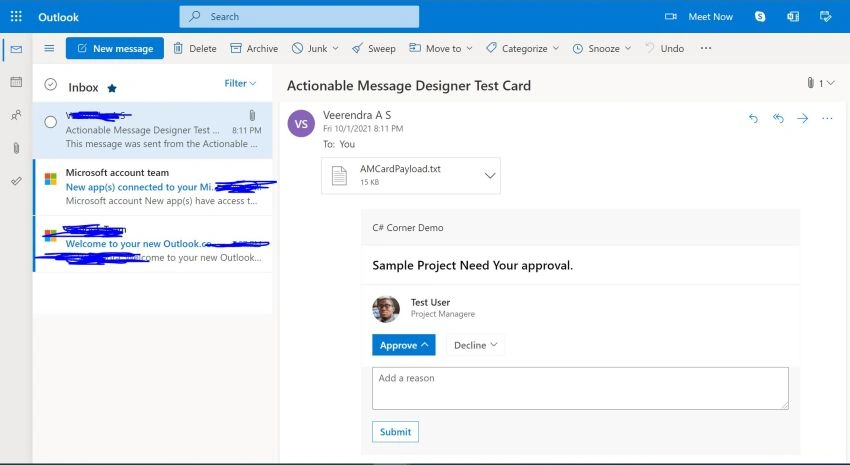This screenshot has height=465, width=850.
Task: Open the Move to menu
Action: point(440,48)
